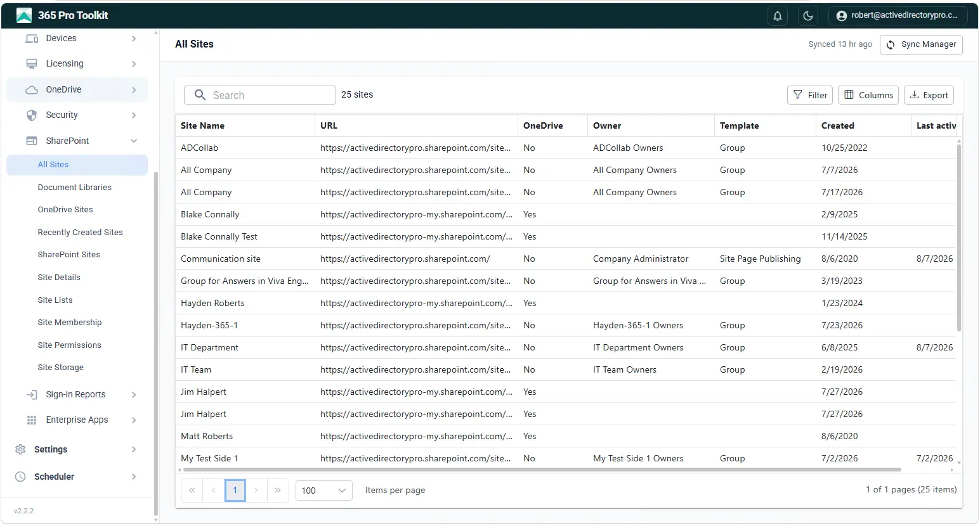Click the Security shield icon
The image size is (980, 526).
32,115
